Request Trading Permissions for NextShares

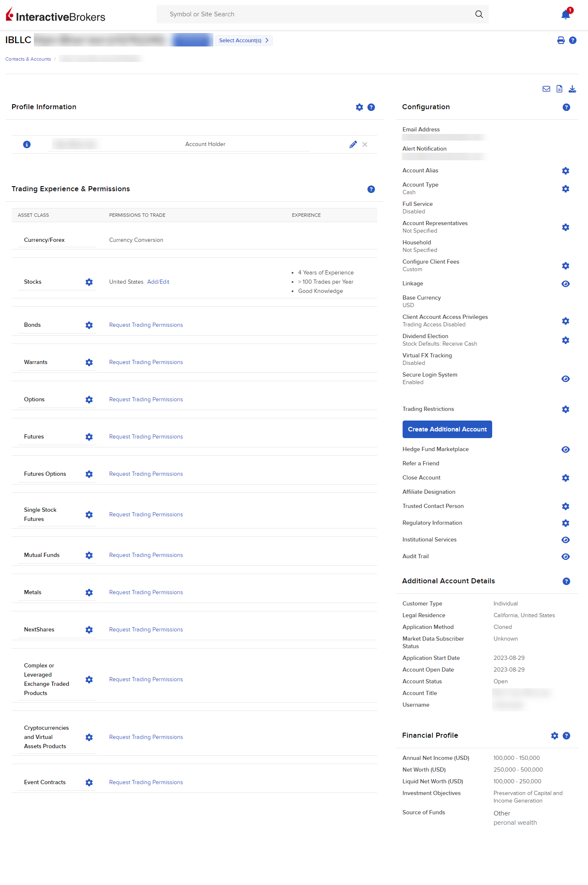coord(146,629)
